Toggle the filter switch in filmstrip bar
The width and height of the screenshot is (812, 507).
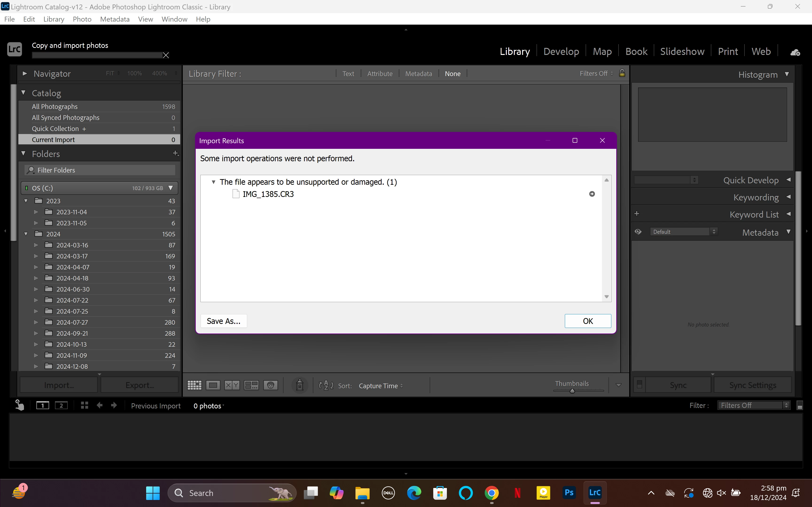[x=800, y=406]
